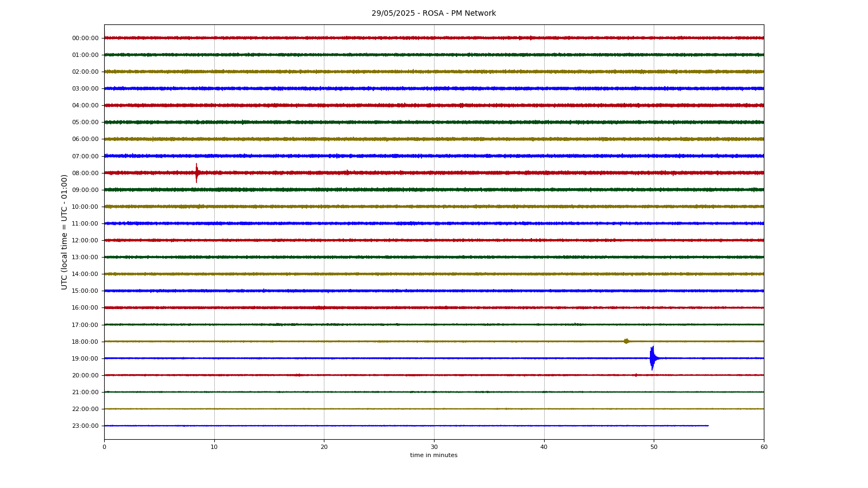Click the 19:00:00 hour label
868x488 pixels.
pos(85,358)
